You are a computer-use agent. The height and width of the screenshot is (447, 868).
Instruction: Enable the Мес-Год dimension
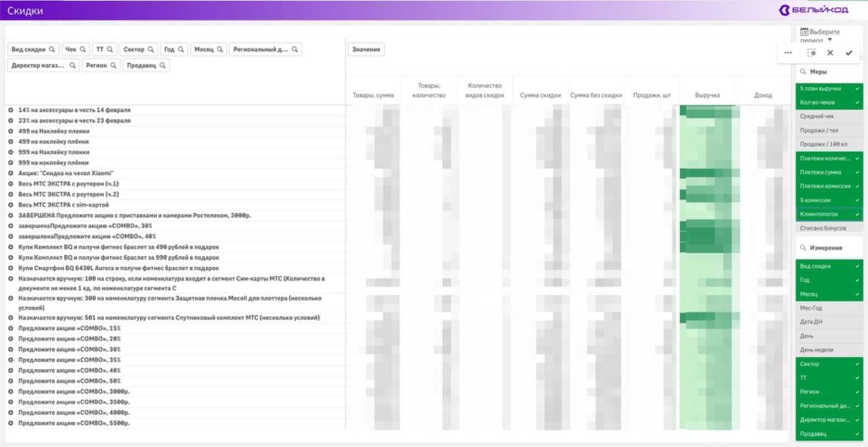click(829, 308)
